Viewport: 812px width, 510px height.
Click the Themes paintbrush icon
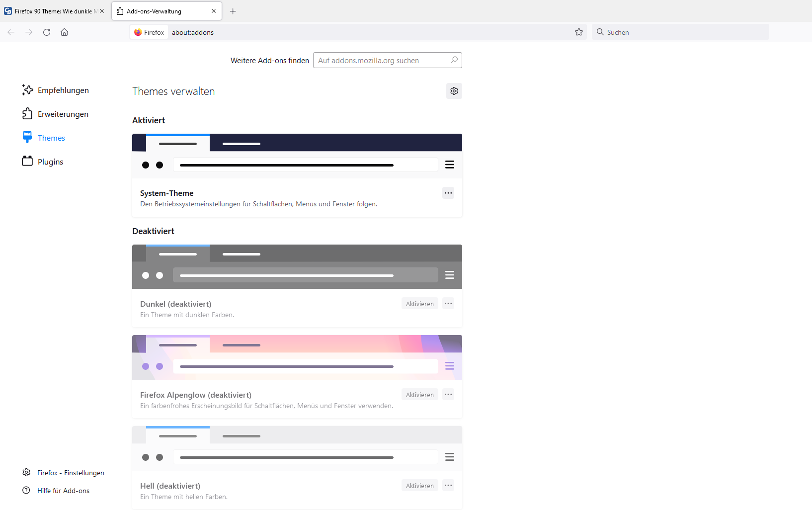(x=27, y=138)
